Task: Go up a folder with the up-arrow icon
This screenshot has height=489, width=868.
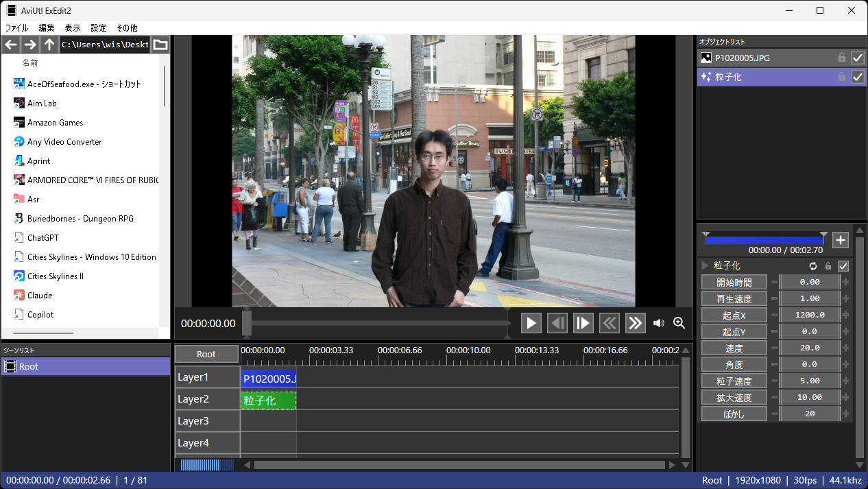Action: [x=48, y=44]
